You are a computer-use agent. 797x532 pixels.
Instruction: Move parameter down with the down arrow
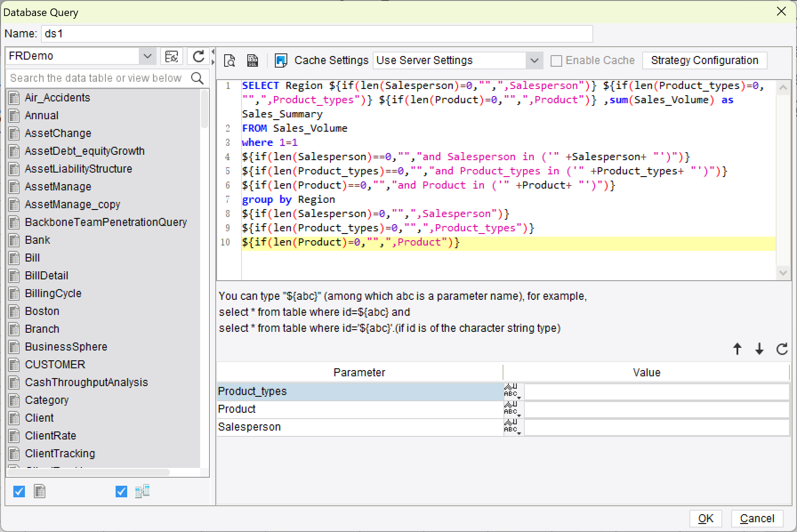coord(759,349)
